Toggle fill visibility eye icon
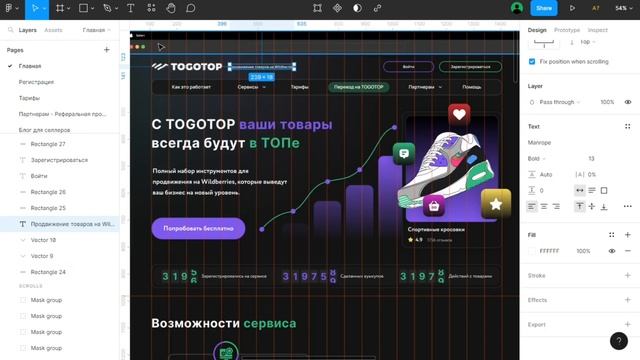The width and height of the screenshot is (640, 360). [611, 251]
